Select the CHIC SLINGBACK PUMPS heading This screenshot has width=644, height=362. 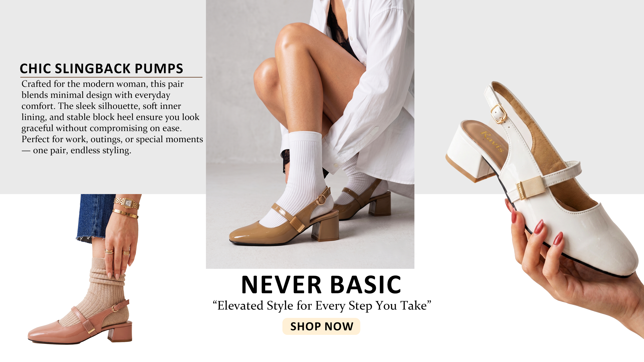coord(101,68)
